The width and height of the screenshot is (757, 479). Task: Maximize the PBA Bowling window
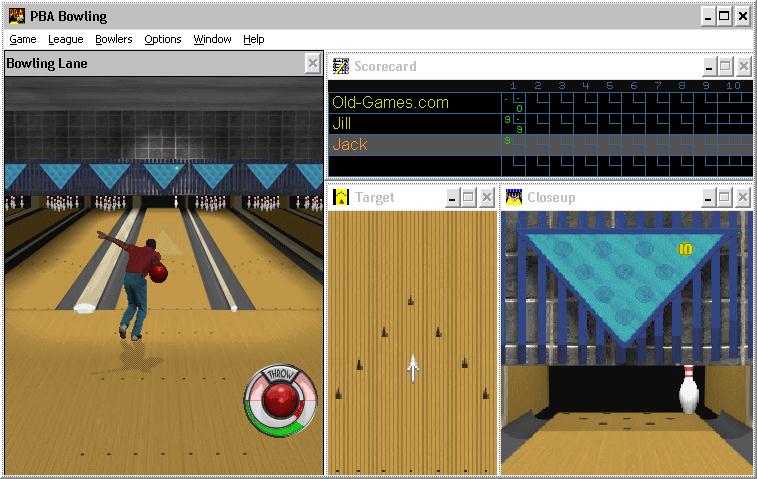tap(725, 16)
